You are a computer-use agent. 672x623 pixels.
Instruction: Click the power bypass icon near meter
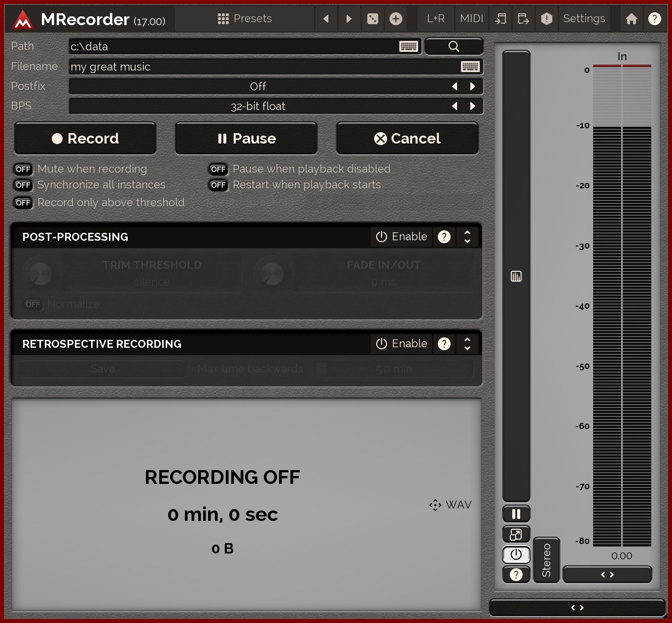[x=516, y=554]
